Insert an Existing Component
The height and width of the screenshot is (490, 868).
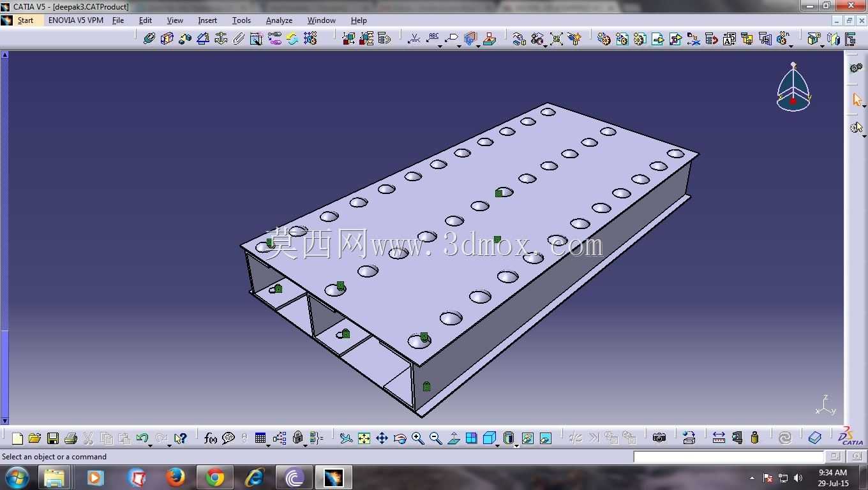pyautogui.click(x=657, y=39)
